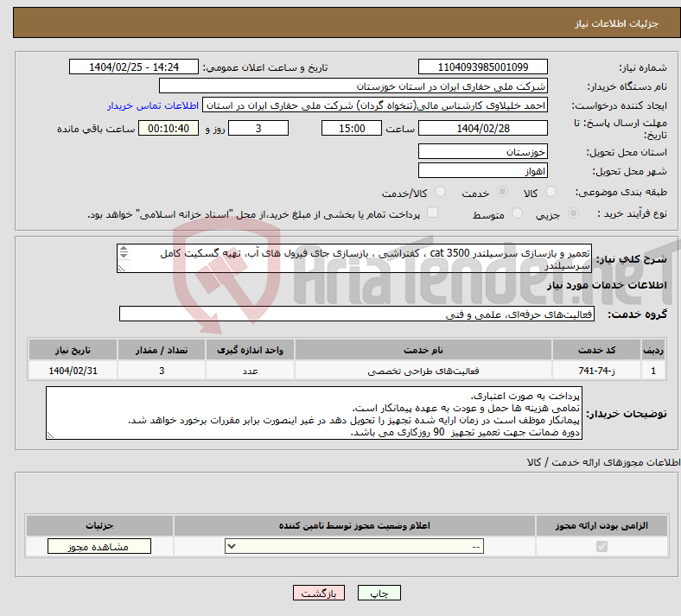Viewport: 681px width, 616px height.
Task: Click the resize handle of buyer notes box
Action: [x=50, y=435]
